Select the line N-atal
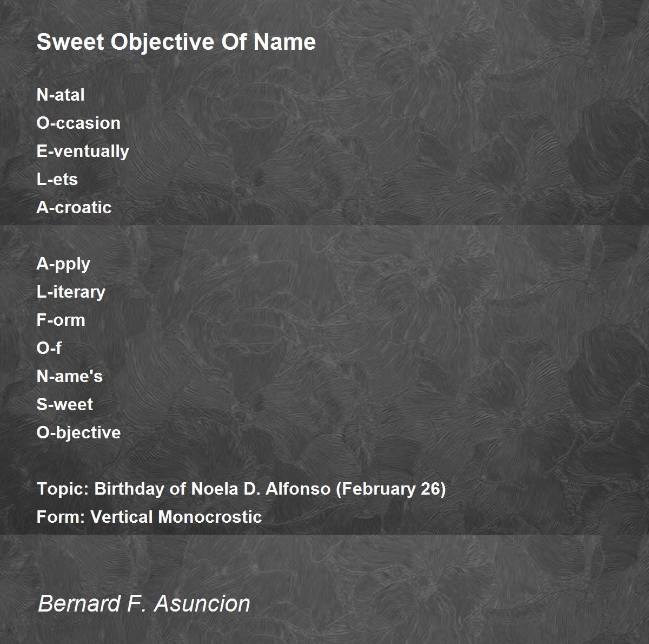649x644 pixels. (x=61, y=95)
